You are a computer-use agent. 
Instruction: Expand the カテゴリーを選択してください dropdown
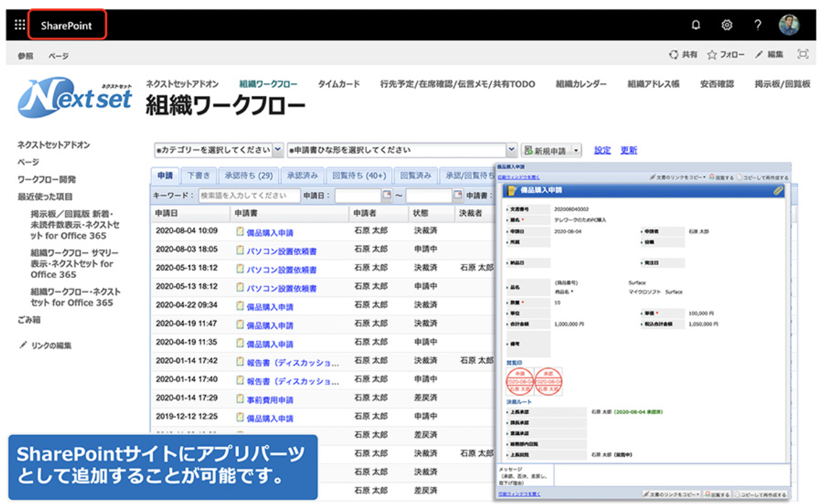(x=278, y=150)
